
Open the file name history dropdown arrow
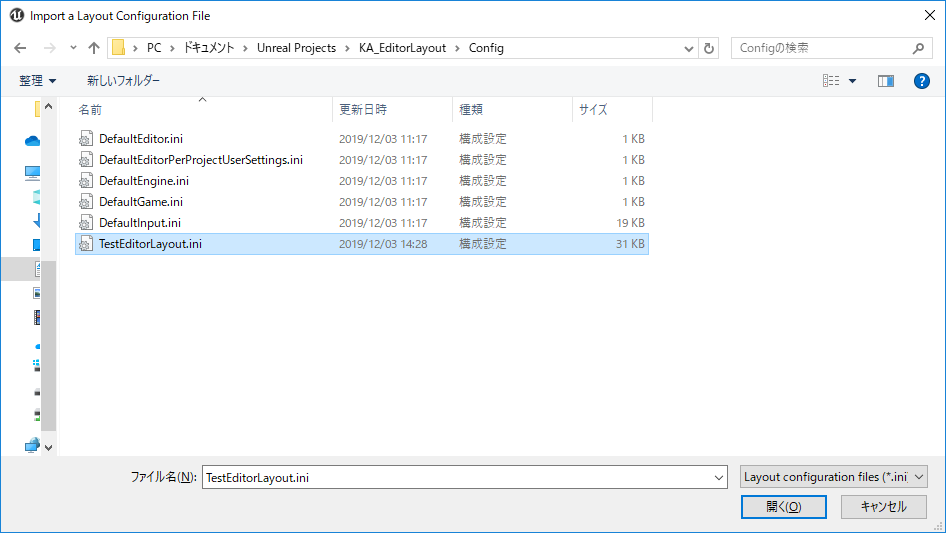click(719, 477)
